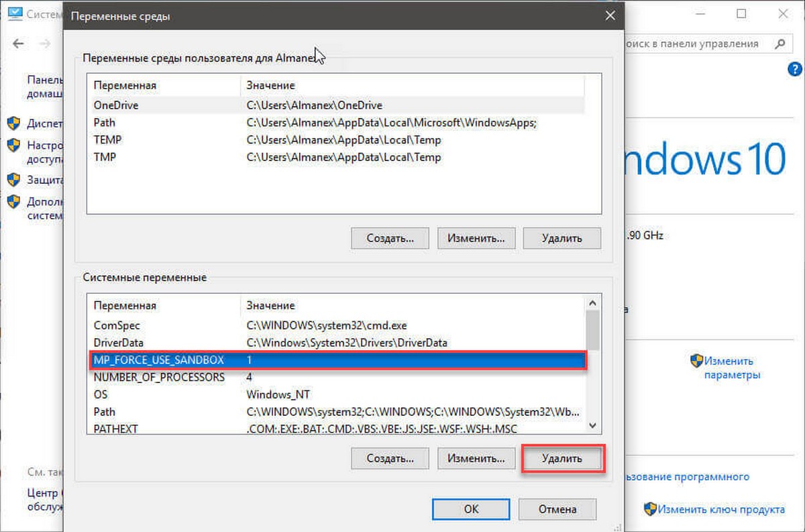
Task: Confirm with the OK button
Action: click(x=472, y=509)
